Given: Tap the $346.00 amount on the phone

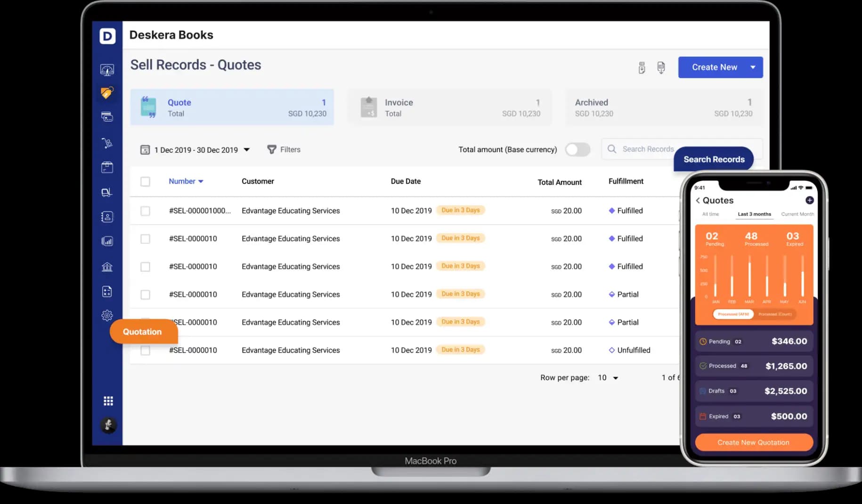Looking at the screenshot, I should pos(789,341).
